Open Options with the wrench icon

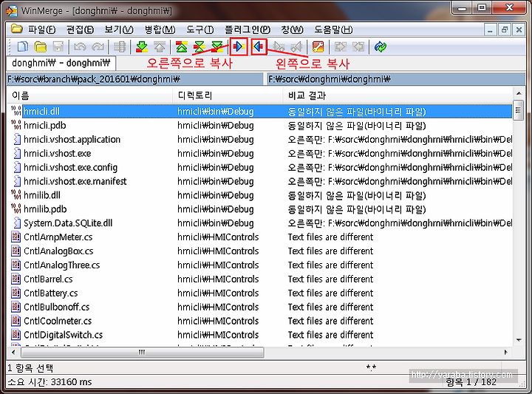pyautogui.click(x=318, y=47)
